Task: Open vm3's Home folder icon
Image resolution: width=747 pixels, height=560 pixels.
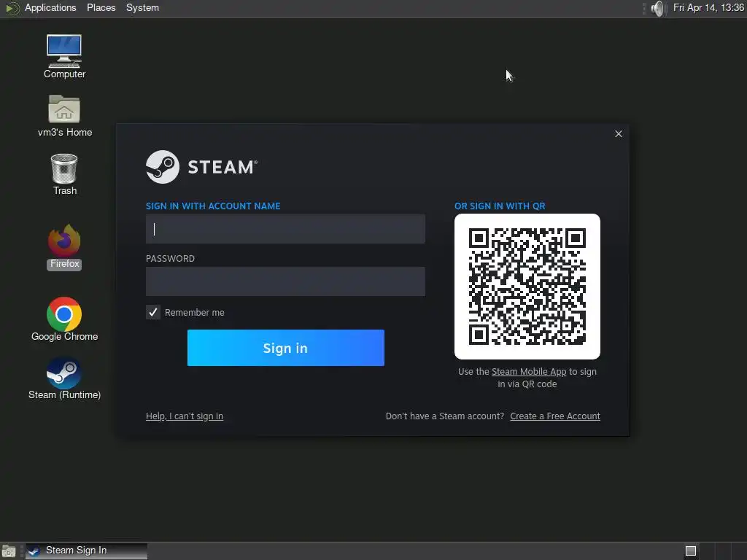Action: pyautogui.click(x=64, y=116)
